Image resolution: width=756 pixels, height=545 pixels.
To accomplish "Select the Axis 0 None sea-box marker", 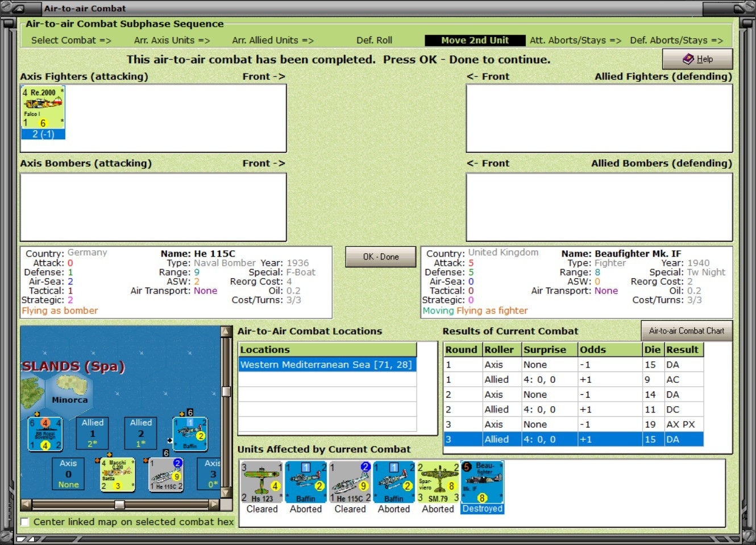I will 68,474.
